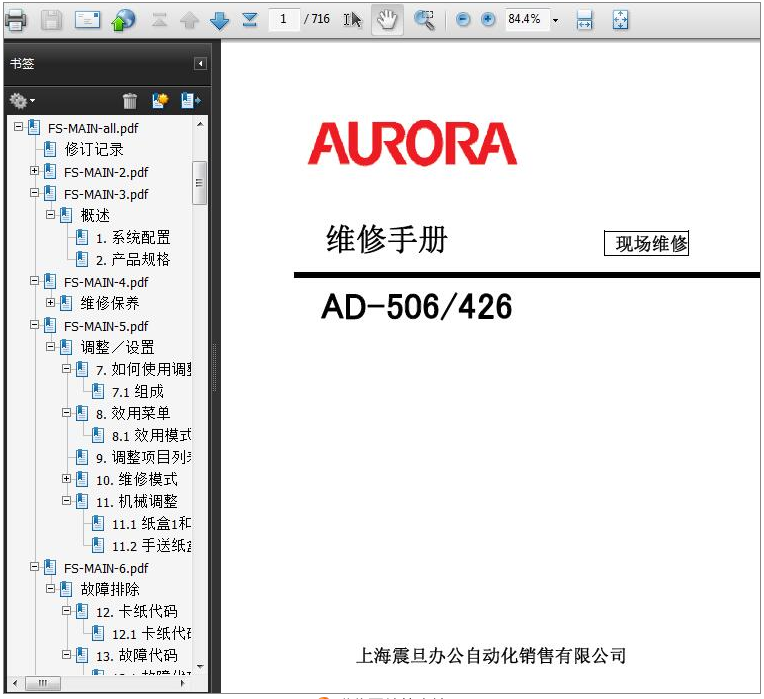Screen dimensions: 764x699
Task: Open 8. 效用菜单 bookmark
Action: pyautogui.click(x=133, y=414)
